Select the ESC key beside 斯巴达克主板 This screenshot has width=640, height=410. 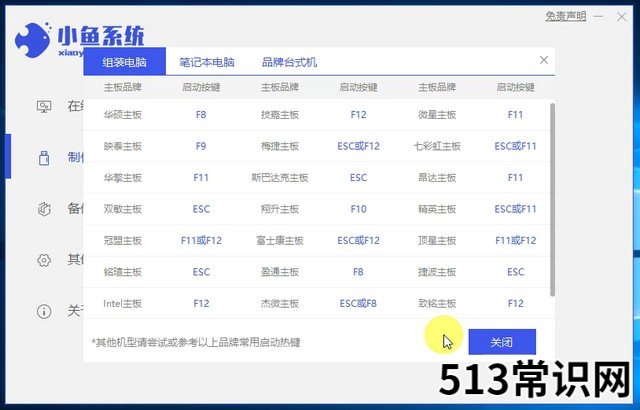coord(358,177)
